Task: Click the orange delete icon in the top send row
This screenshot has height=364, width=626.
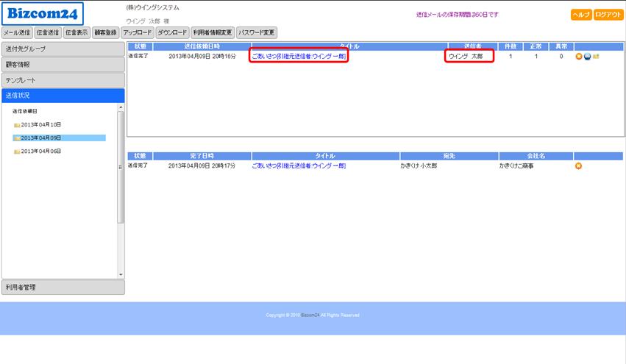Action: [x=579, y=57]
